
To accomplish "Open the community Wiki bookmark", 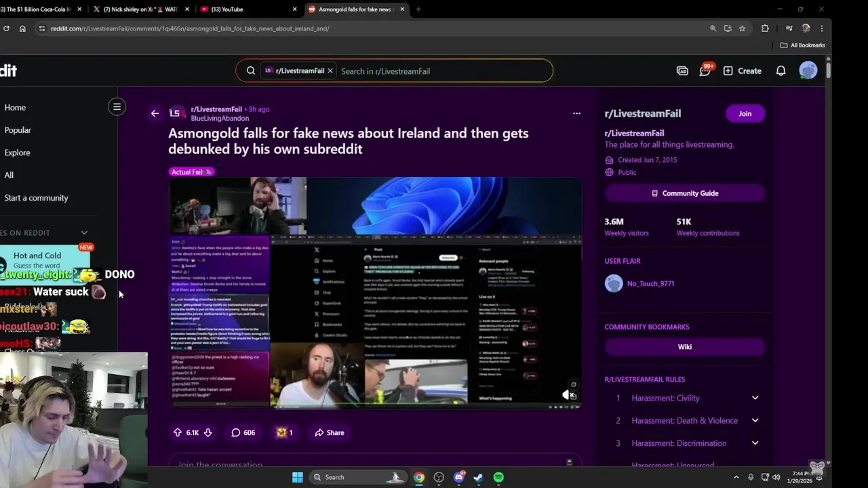I will coord(685,346).
